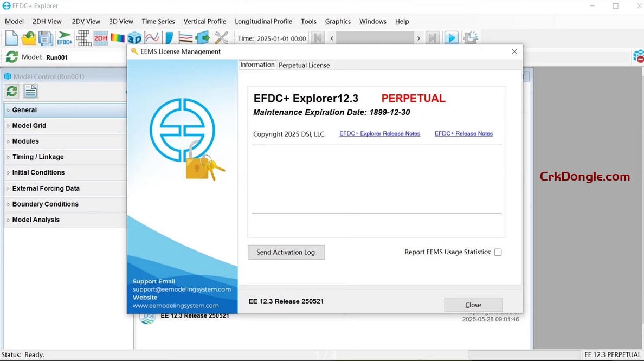Select the EFDC+ import tool icon
The width and height of the screenshot is (644, 361).
64,38
